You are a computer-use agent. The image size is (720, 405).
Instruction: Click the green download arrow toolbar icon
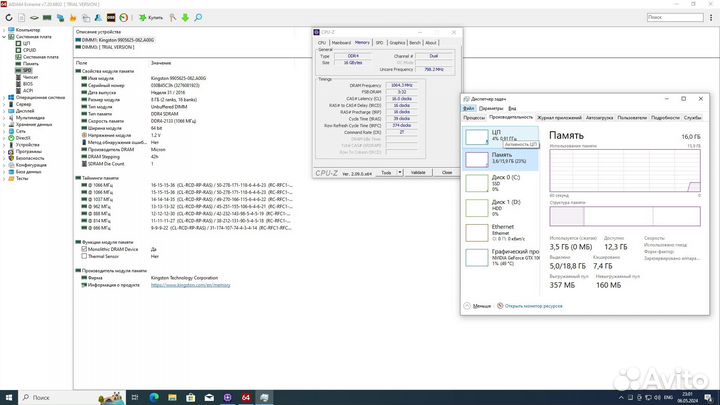coord(185,17)
